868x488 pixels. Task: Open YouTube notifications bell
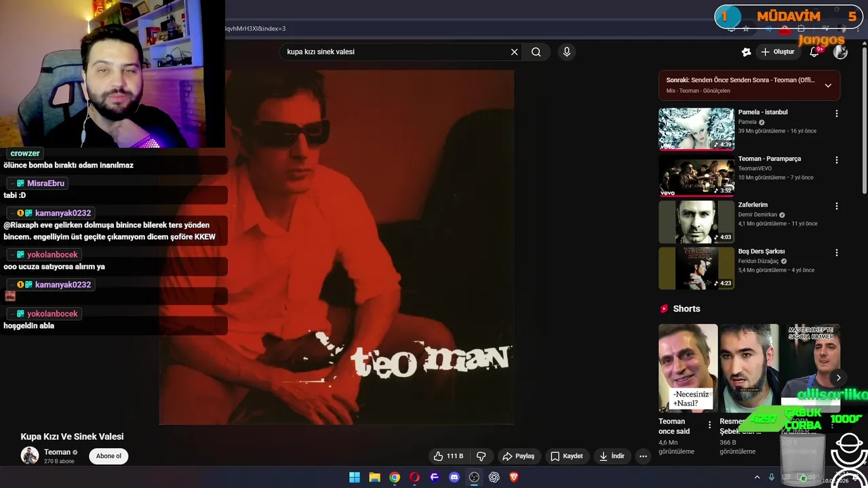pos(814,52)
